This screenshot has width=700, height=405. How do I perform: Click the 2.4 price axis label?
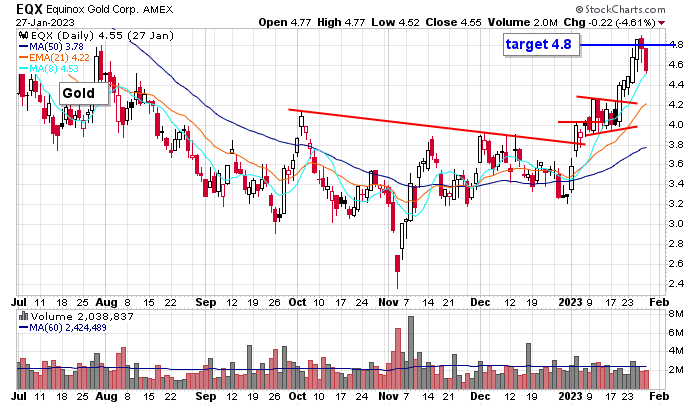click(677, 284)
